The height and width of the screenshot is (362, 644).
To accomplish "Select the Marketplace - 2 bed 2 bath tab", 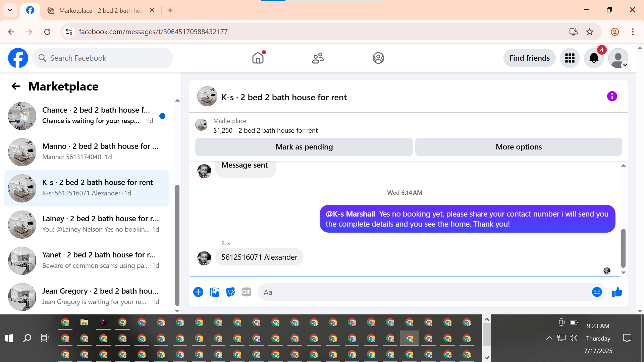I will click(x=101, y=10).
